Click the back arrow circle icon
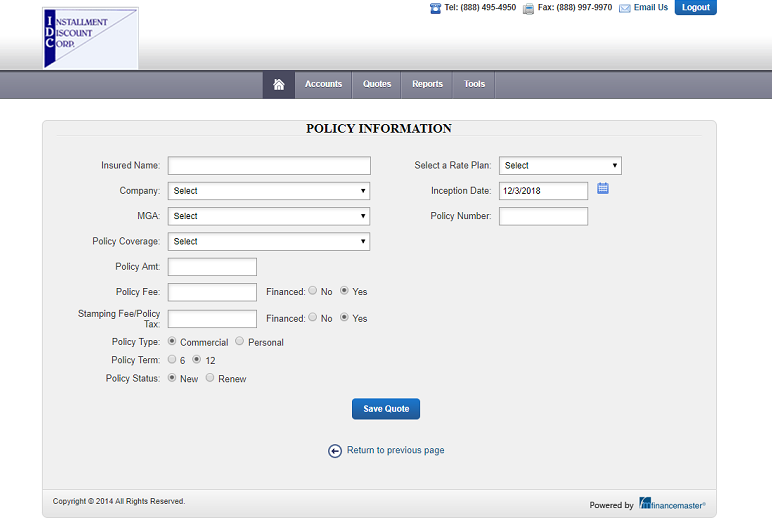Viewport: 772px width, 528px height. point(335,451)
